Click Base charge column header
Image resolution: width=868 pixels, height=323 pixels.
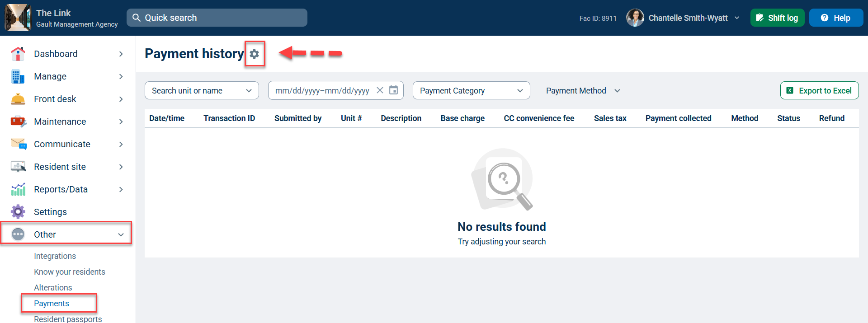point(462,118)
